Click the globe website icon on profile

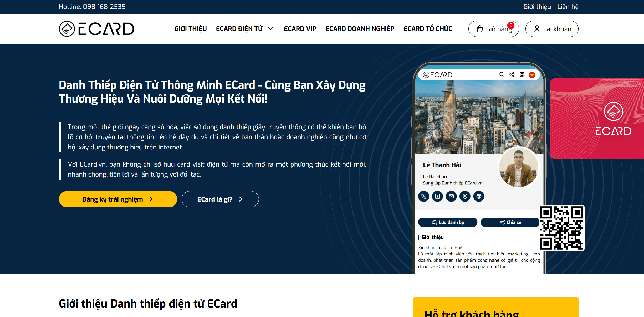coord(479,196)
